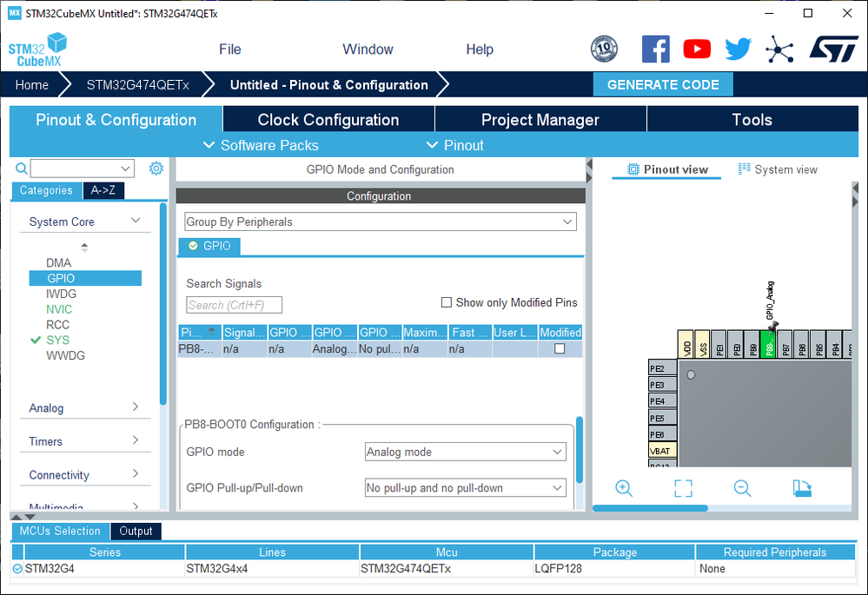The image size is (868, 595).
Task: Click the rotate and export pinout icon
Action: [802, 488]
